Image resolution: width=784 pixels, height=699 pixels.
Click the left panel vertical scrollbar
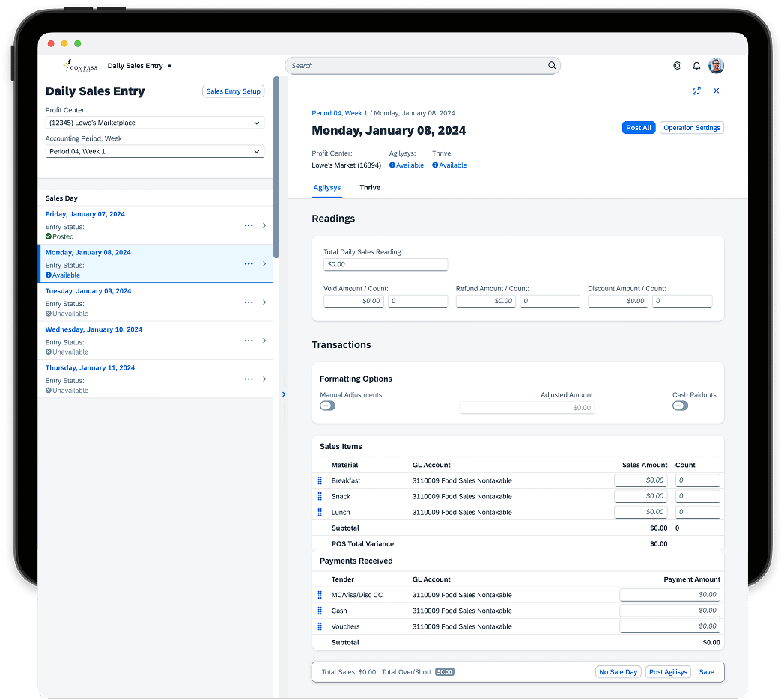tap(276, 168)
